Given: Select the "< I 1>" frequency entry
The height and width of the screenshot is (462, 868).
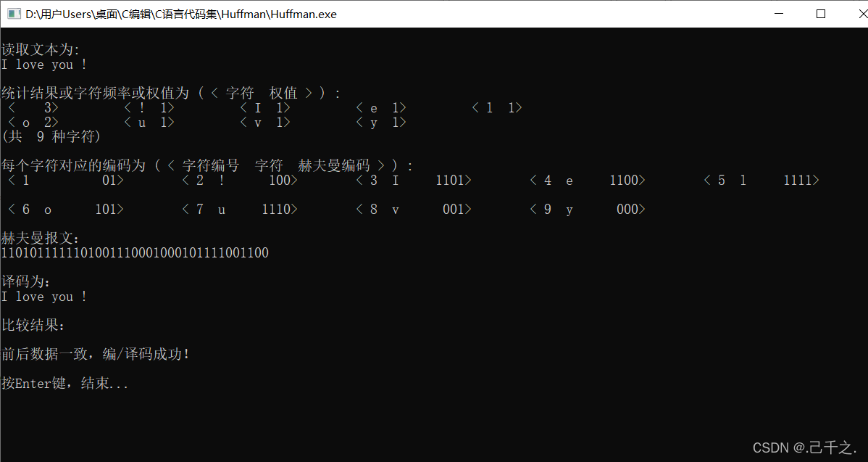Looking at the screenshot, I should pyautogui.click(x=265, y=107).
